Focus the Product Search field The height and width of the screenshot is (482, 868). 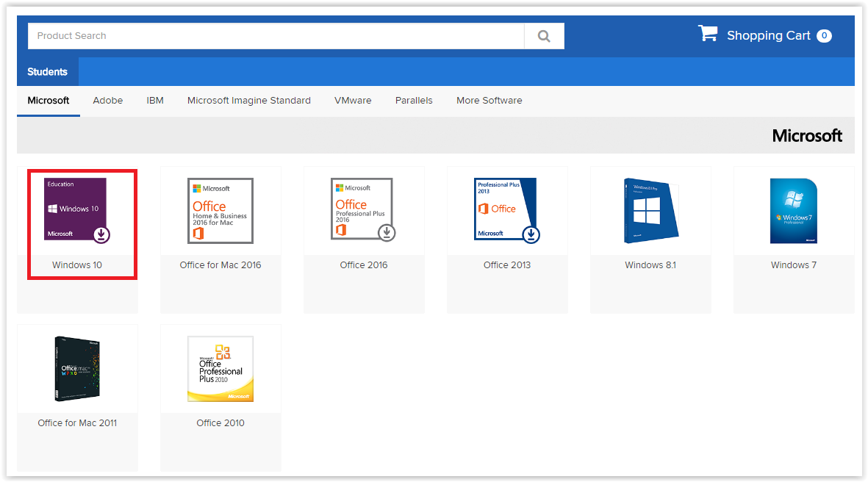point(276,36)
